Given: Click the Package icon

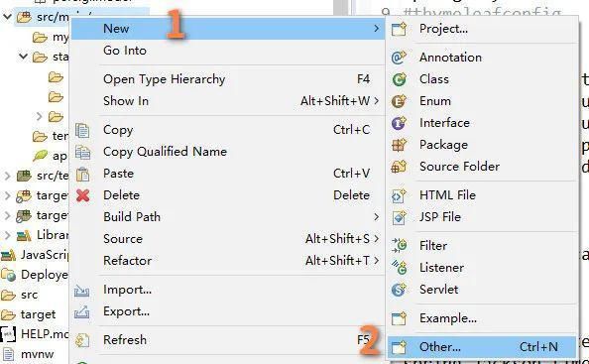Looking at the screenshot, I should pyautogui.click(x=399, y=145).
